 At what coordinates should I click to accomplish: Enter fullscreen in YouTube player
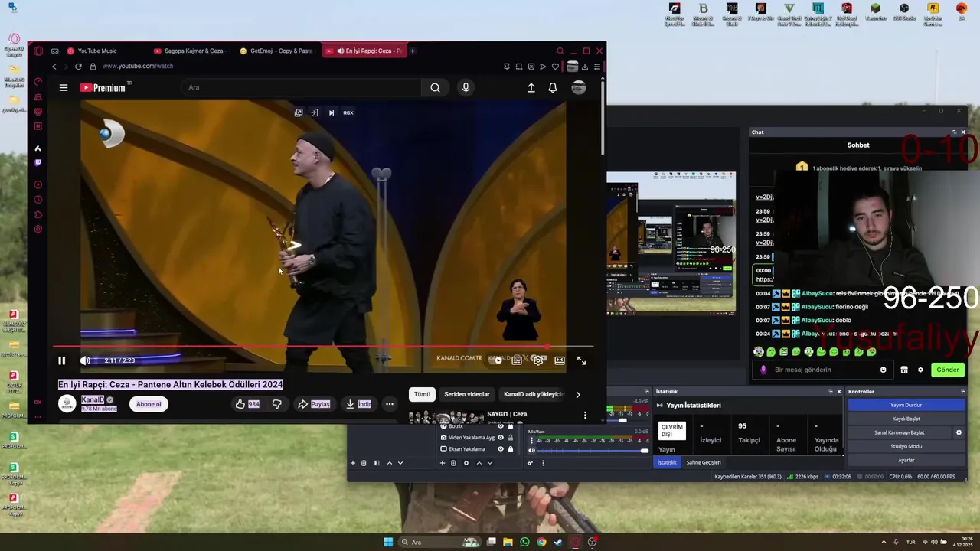[581, 360]
